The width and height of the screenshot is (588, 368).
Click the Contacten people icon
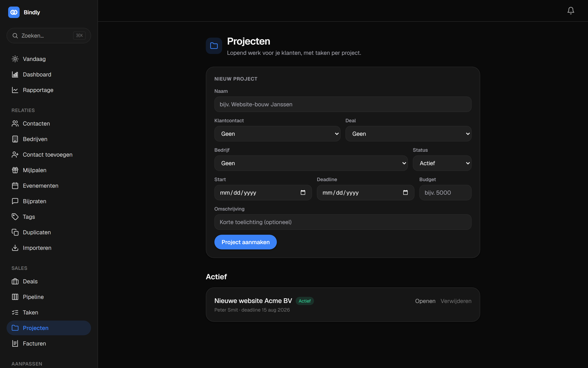[15, 124]
